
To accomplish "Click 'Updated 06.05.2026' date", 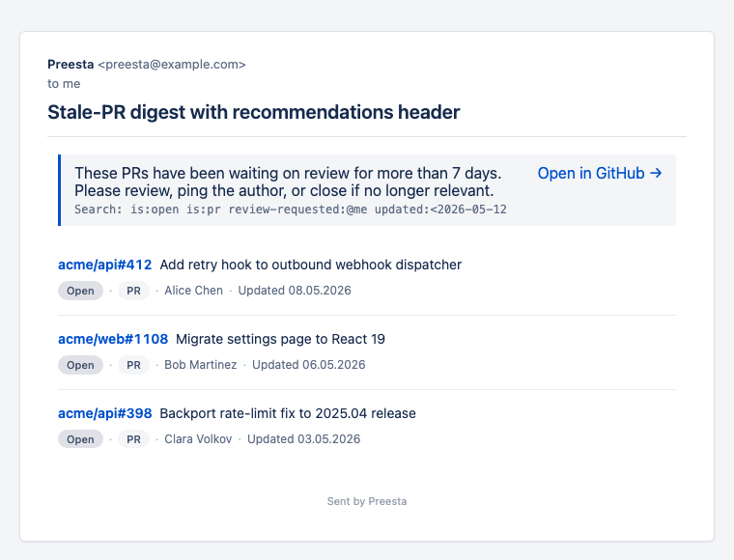I will [x=308, y=365].
